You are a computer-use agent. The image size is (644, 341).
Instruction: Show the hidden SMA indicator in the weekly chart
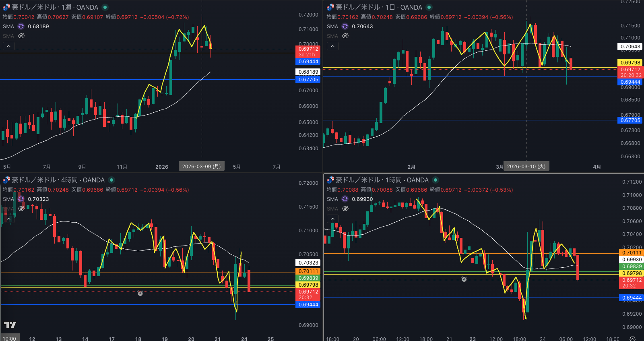coord(21,36)
